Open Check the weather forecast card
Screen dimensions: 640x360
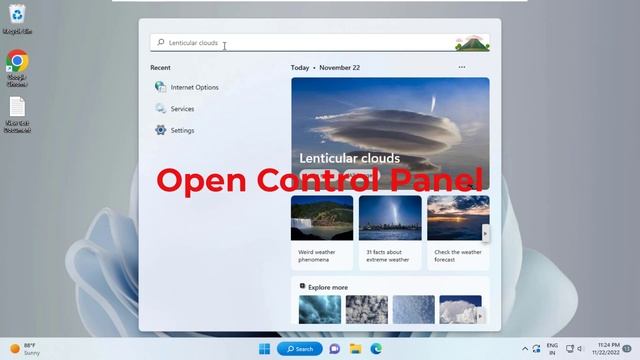click(458, 233)
